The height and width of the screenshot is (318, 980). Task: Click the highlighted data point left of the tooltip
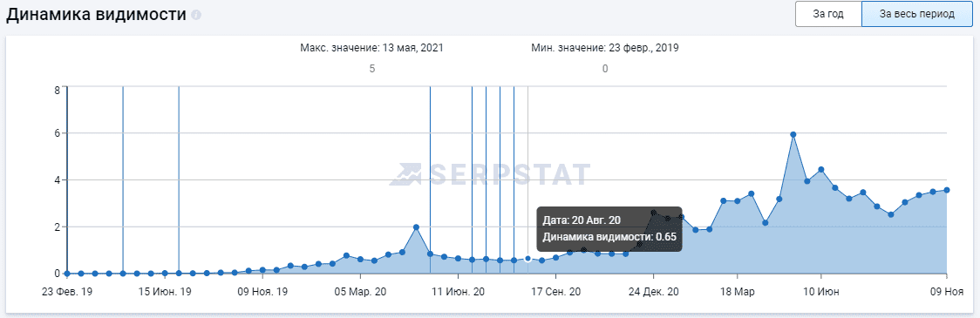527,258
